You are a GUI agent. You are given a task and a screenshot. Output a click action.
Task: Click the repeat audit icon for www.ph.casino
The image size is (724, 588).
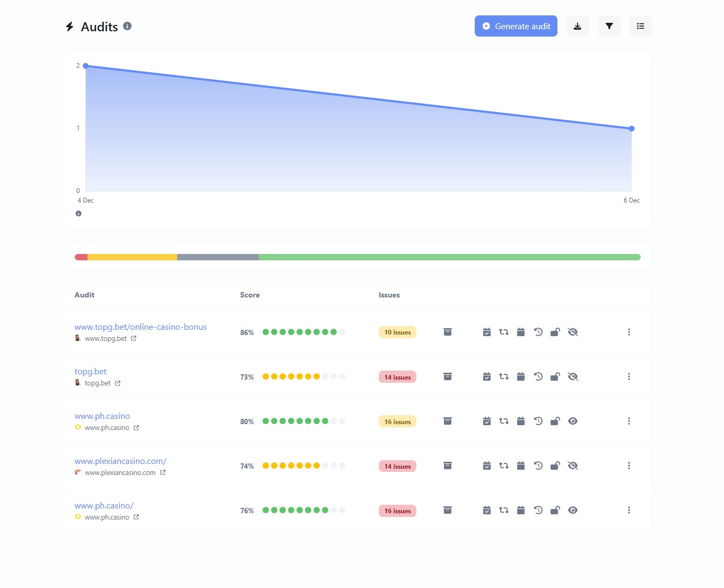(x=503, y=420)
